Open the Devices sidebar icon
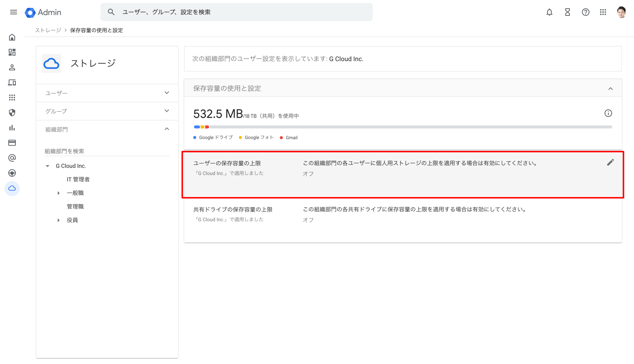634x364 pixels. [12, 83]
